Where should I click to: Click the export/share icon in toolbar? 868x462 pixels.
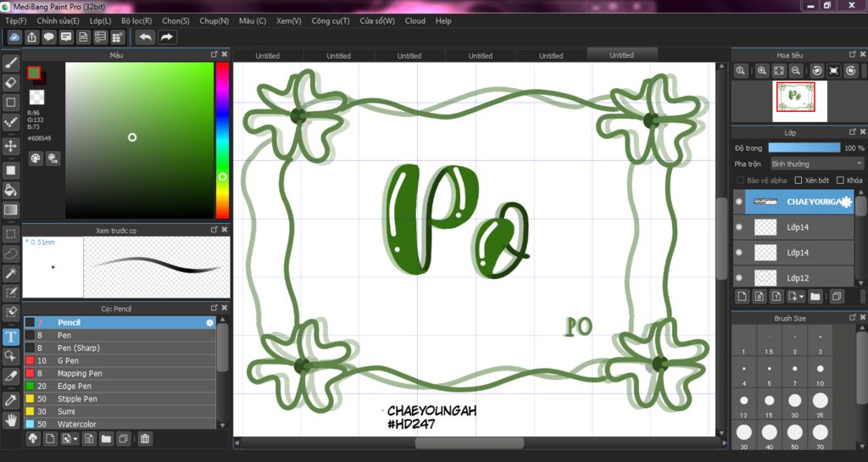click(x=31, y=37)
